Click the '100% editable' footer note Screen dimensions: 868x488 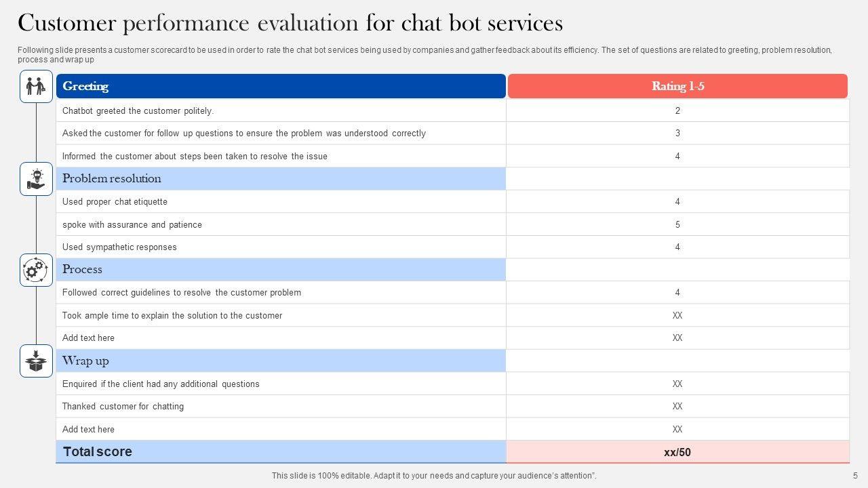(x=434, y=476)
